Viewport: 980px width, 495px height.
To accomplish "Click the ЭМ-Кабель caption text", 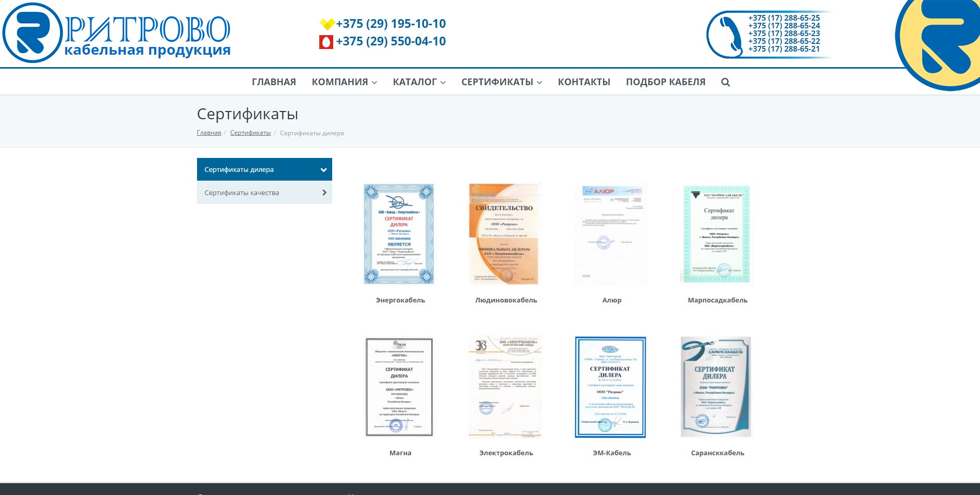I will (612, 453).
